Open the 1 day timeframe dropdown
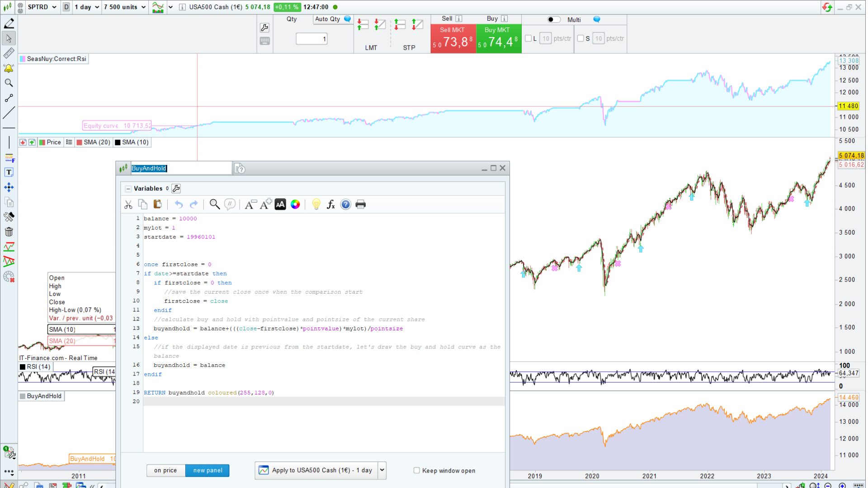Screen dimensions: 868x488 (87, 7)
